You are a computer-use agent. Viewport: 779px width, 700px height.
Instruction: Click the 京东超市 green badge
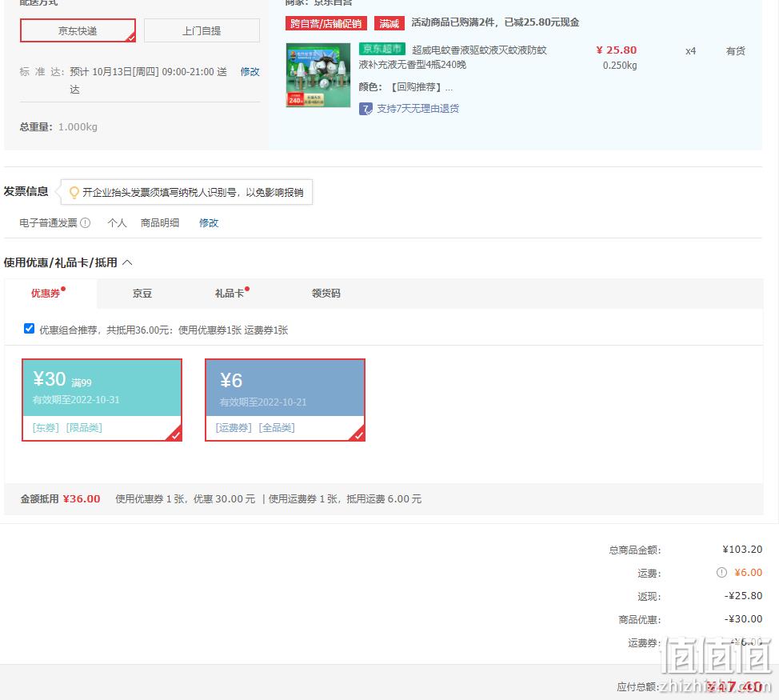point(382,49)
